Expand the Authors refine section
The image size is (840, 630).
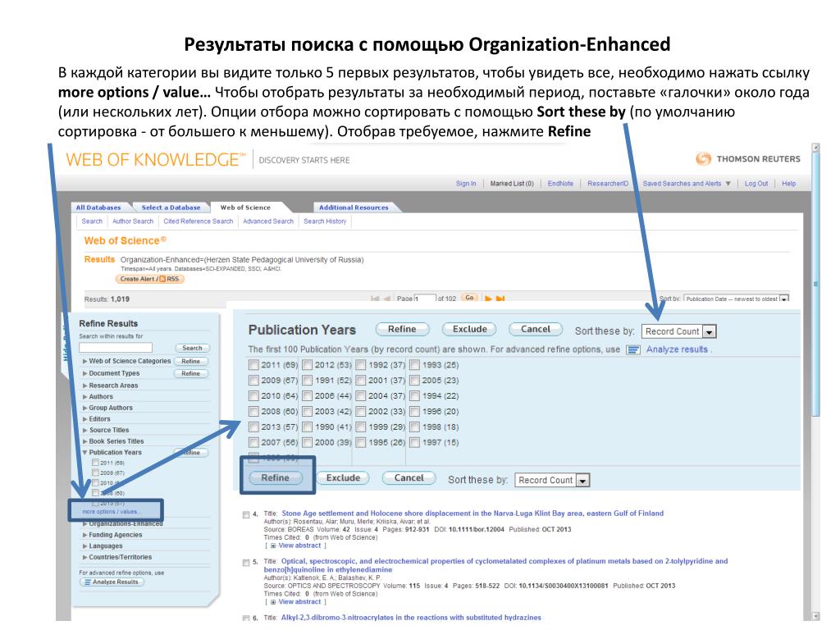tap(84, 397)
